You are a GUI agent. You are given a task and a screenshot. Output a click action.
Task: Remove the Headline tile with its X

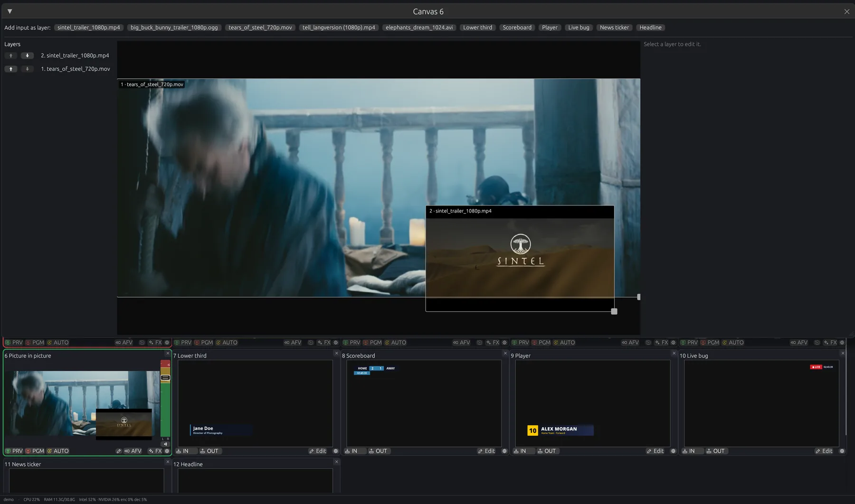click(336, 462)
